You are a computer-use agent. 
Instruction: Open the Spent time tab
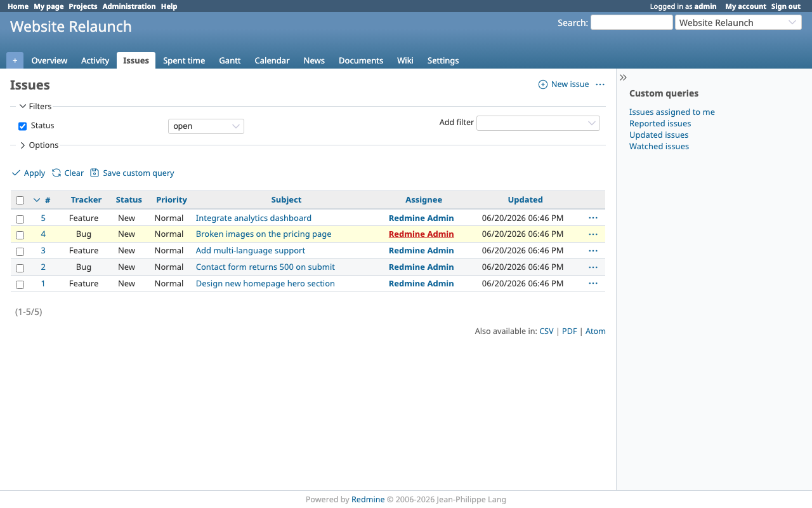pos(184,60)
